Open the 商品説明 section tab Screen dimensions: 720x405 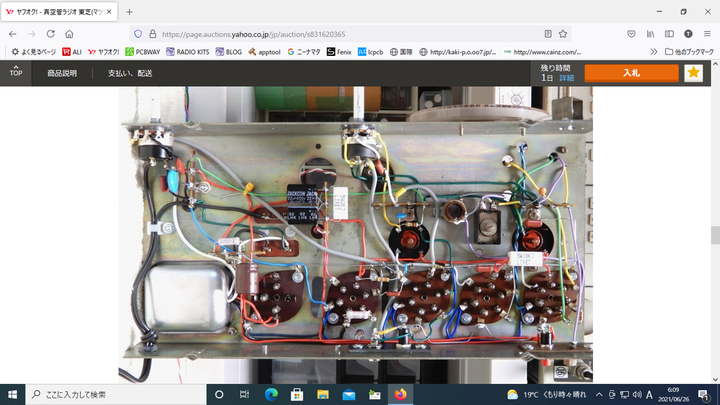click(62, 73)
